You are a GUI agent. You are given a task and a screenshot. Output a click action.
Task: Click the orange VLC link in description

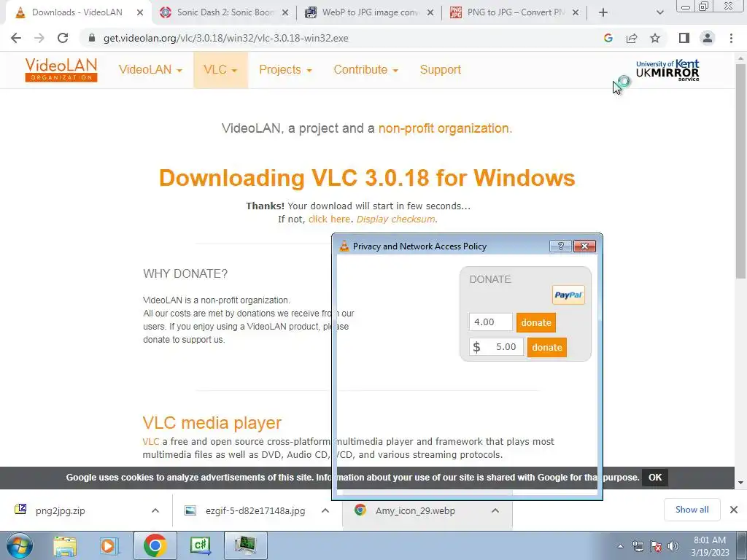(x=150, y=441)
